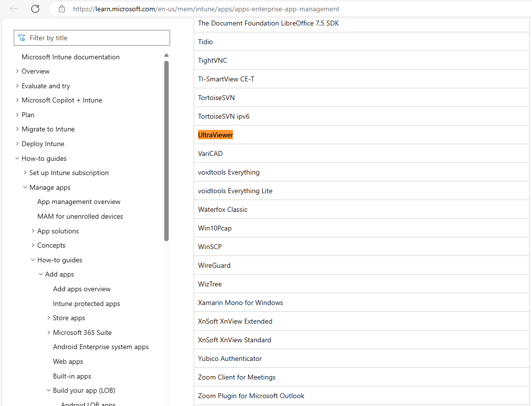532x406 pixels.
Task: Collapse top-level How-to guides chevron
Action: coord(17,158)
